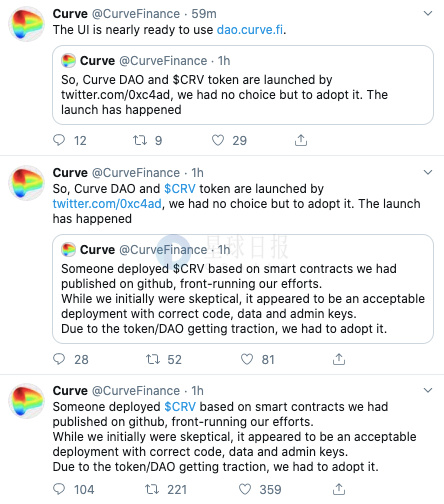Open quoted 'Someone deployed $CRV' tweet card
The width and height of the screenshot is (444, 504).
(243, 289)
